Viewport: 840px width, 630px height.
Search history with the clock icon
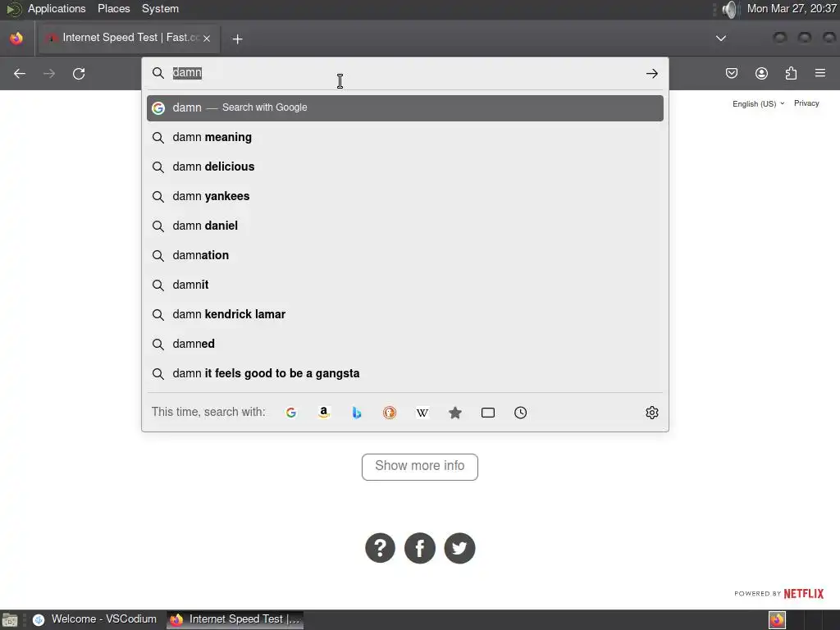pyautogui.click(x=520, y=413)
